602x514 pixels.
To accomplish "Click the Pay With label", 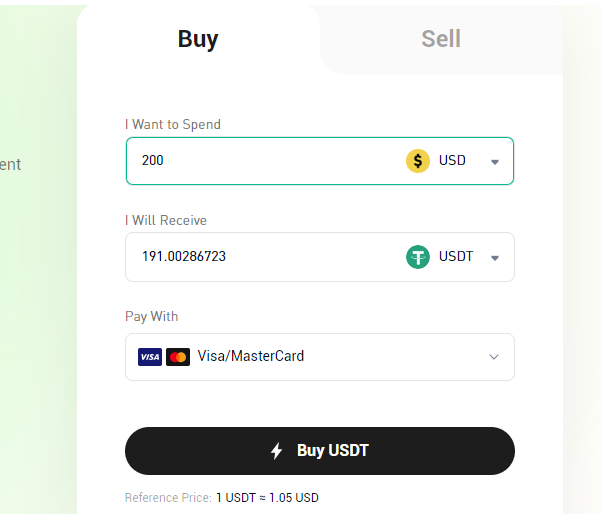I will pyautogui.click(x=152, y=317).
